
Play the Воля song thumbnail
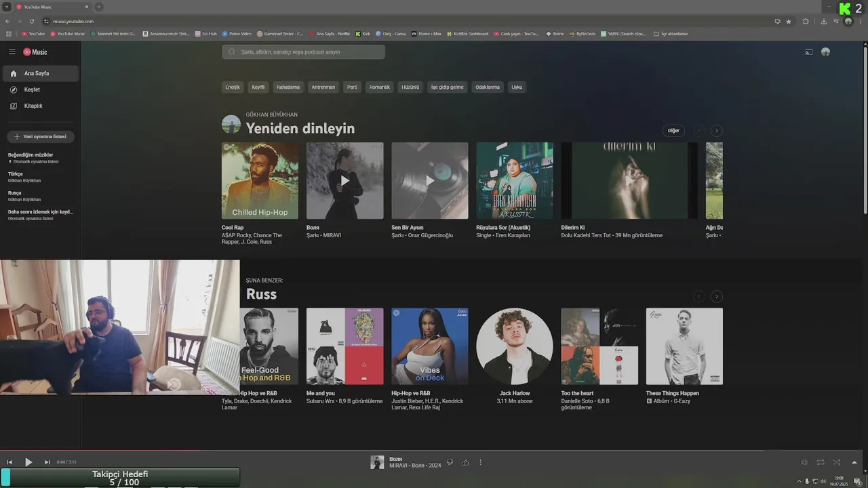(x=344, y=180)
